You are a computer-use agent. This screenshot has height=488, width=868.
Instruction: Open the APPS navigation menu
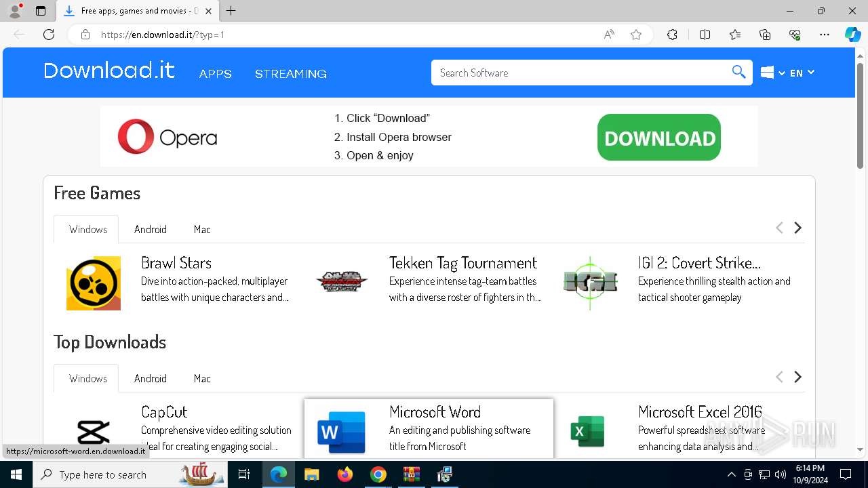[x=216, y=74]
